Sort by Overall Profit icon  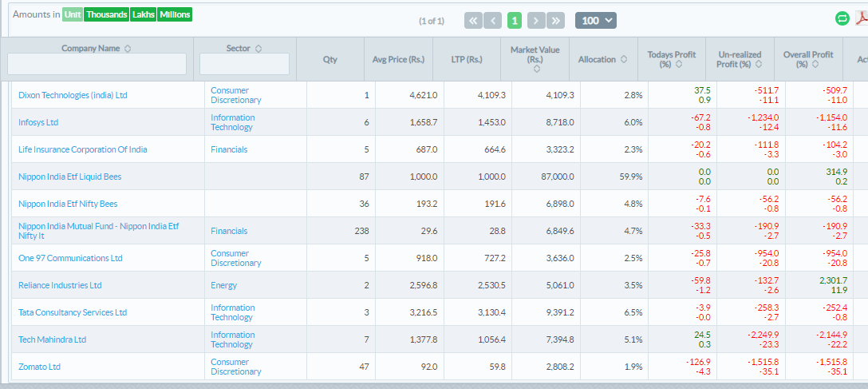coord(815,64)
